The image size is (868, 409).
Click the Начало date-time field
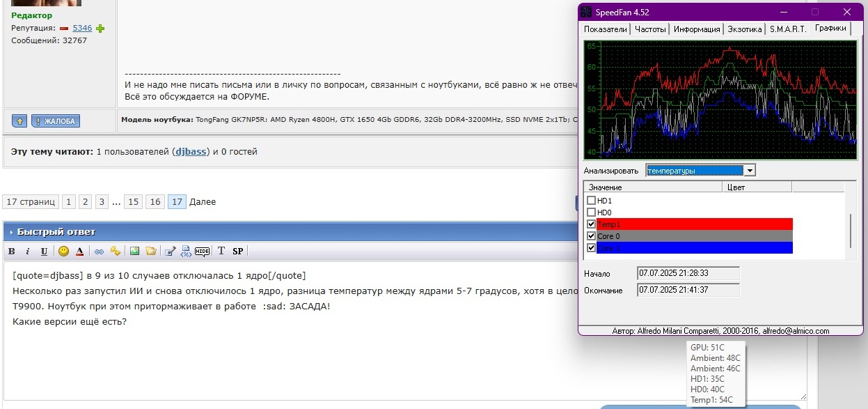[688, 273]
